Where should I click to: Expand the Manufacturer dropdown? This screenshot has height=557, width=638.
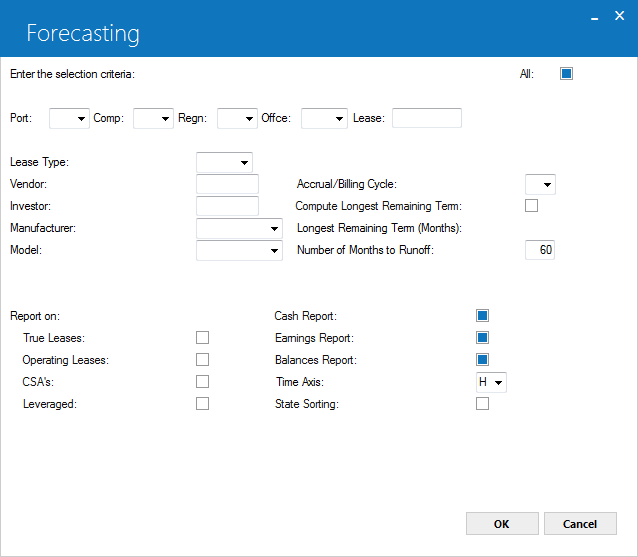point(239,228)
